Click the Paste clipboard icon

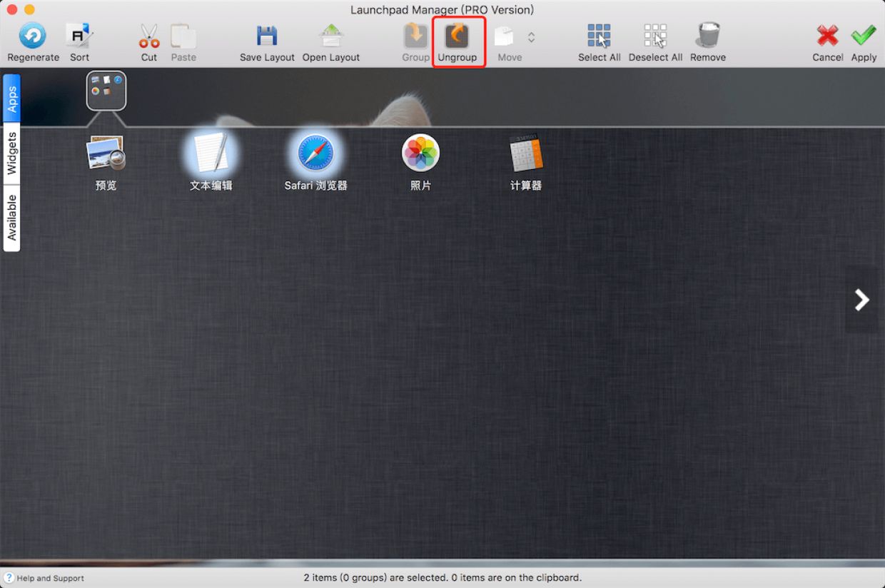tap(183, 36)
